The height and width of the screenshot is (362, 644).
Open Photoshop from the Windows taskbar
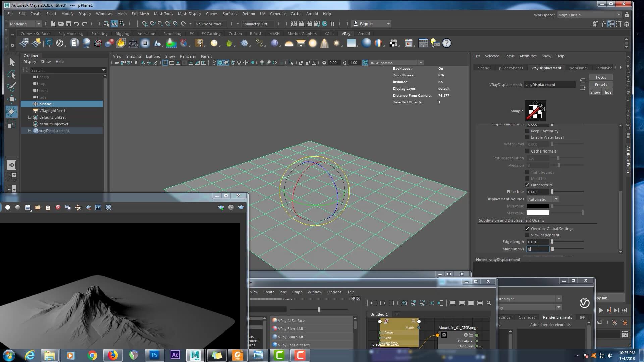(154, 355)
